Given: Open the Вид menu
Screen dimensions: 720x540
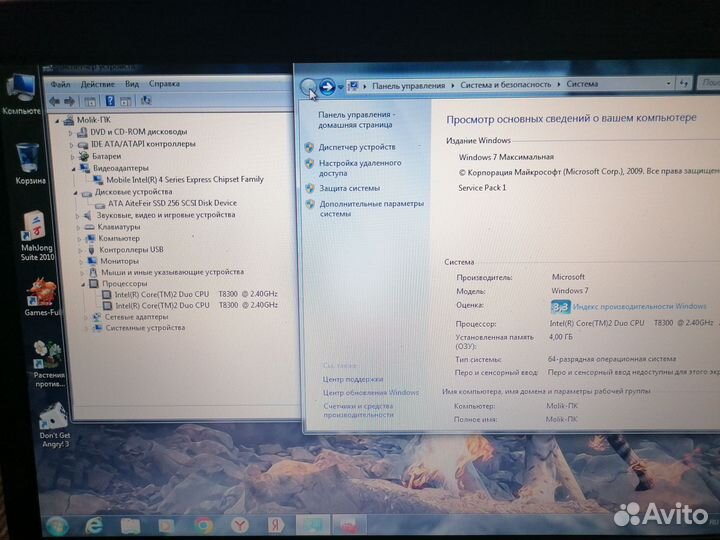Looking at the screenshot, I should pos(132,84).
